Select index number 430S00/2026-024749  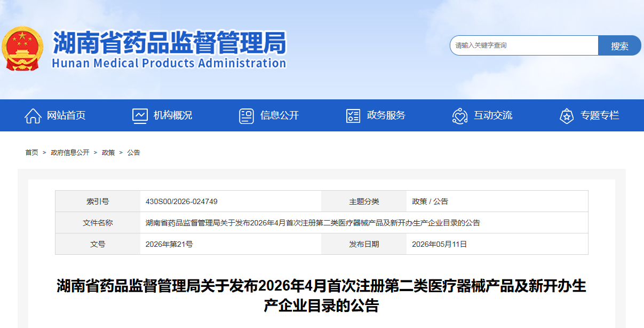pyautogui.click(x=181, y=201)
